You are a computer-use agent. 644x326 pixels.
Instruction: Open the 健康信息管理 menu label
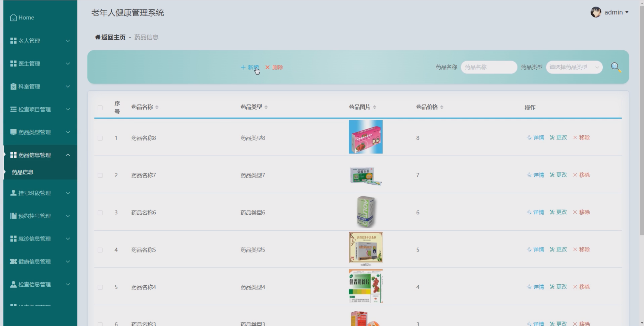(34, 262)
